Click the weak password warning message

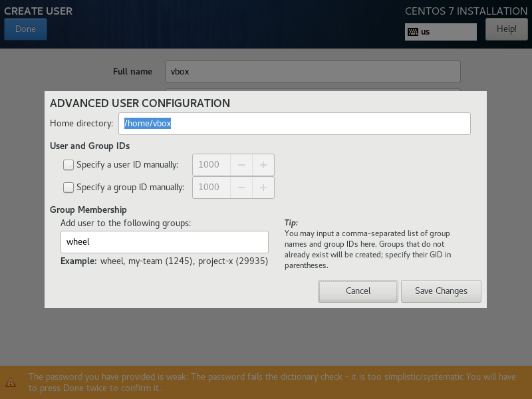(272, 382)
